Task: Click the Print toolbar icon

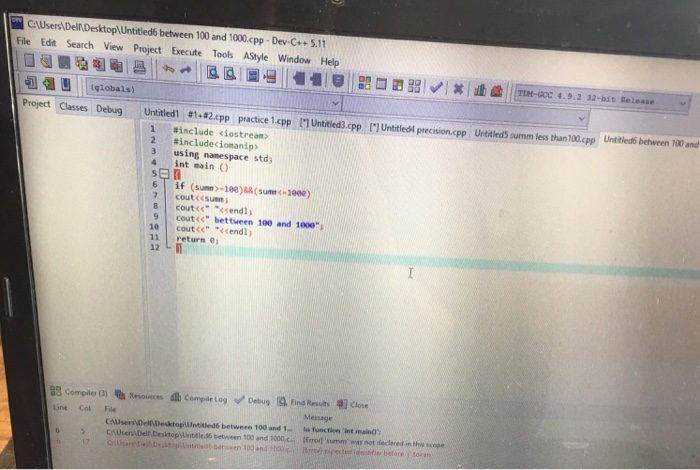Action: [139, 67]
